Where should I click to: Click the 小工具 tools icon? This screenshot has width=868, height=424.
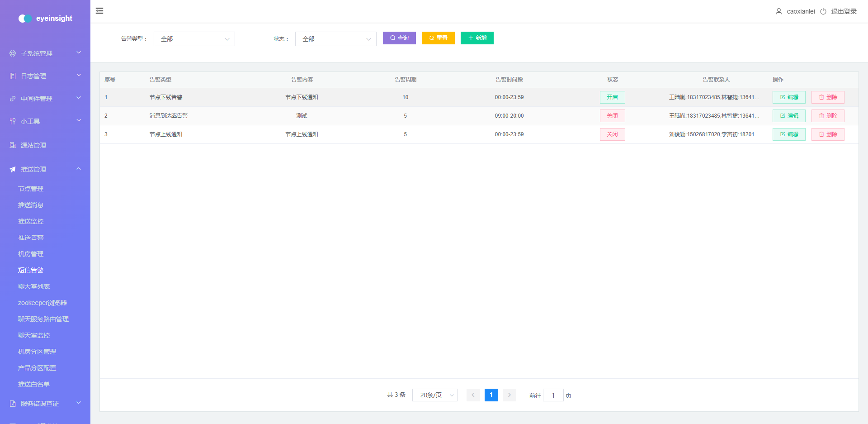(13, 121)
